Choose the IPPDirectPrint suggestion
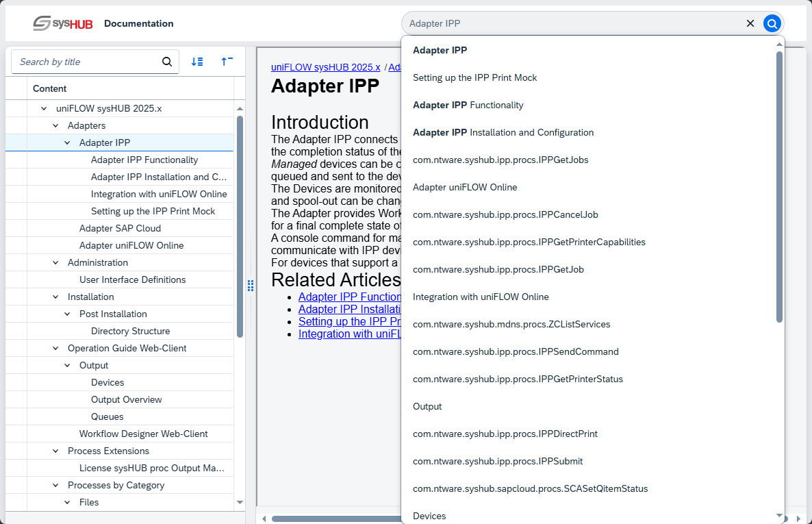812x524 pixels. tap(589, 434)
